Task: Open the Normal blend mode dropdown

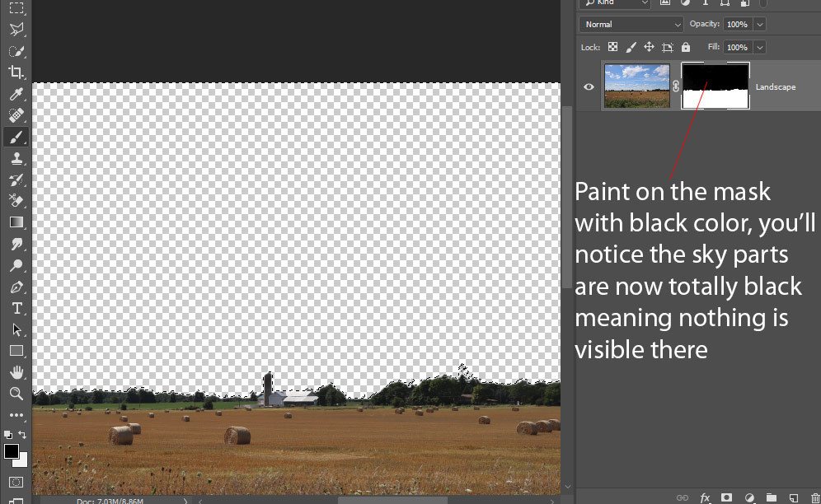Action: (631, 25)
